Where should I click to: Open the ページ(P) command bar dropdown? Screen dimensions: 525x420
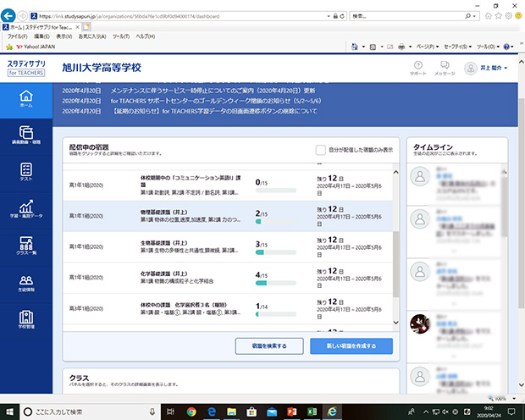pyautogui.click(x=428, y=47)
